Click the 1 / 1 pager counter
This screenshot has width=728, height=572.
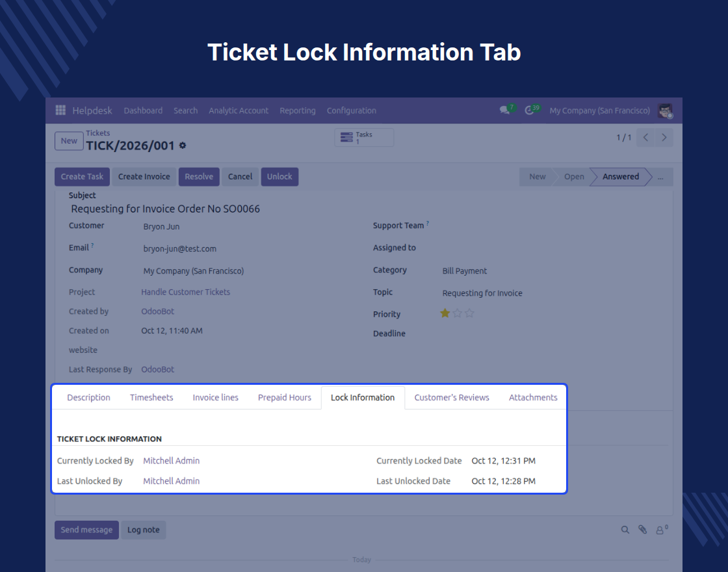click(624, 137)
